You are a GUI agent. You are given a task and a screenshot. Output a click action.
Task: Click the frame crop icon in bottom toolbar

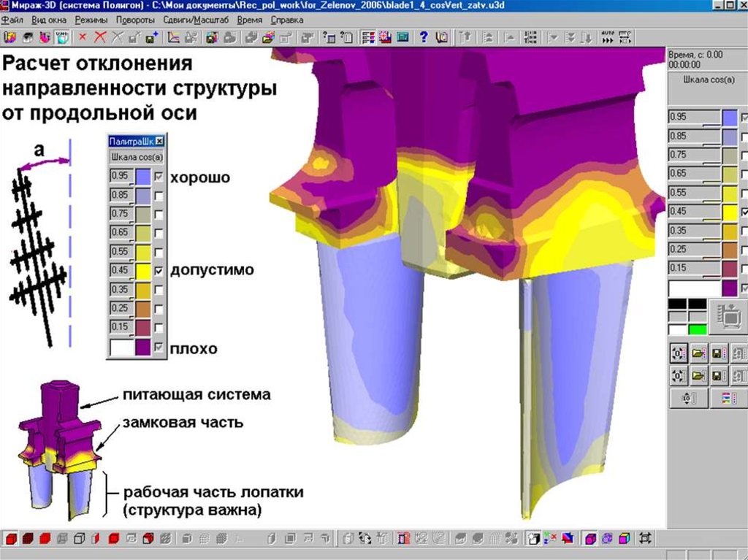coord(644,539)
